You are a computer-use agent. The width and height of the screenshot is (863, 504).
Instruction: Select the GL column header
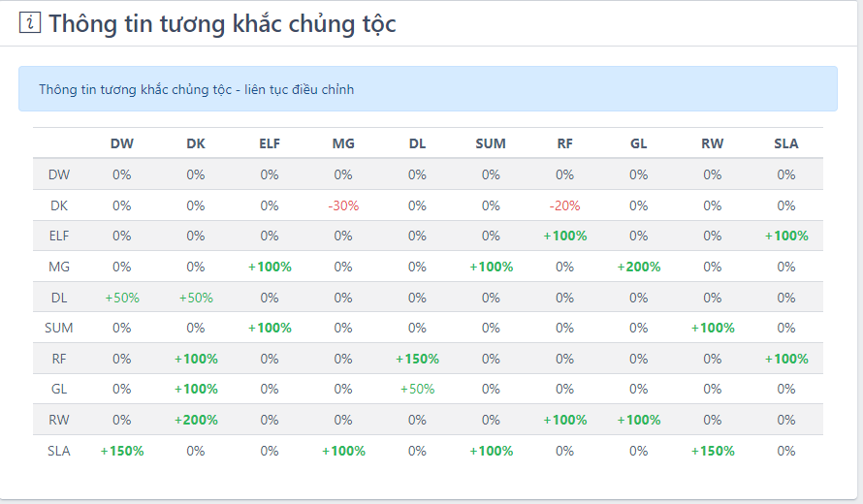[638, 143]
